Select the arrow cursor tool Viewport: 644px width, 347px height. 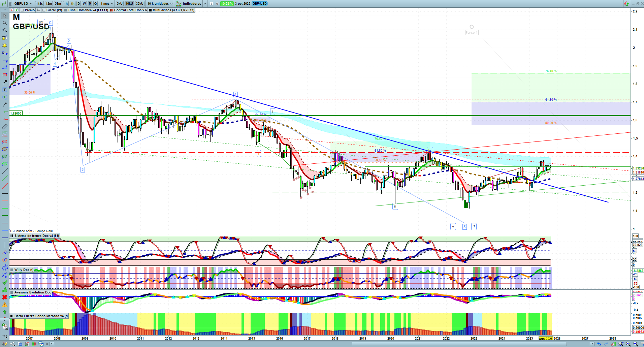point(5,15)
